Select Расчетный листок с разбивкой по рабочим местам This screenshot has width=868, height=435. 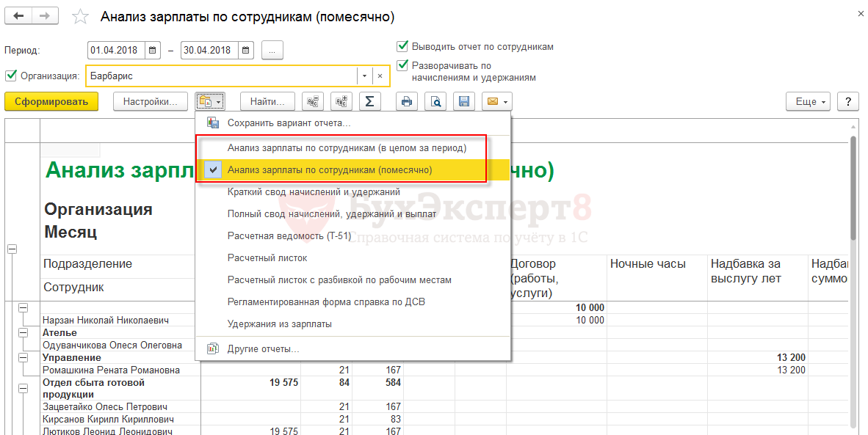(x=352, y=280)
